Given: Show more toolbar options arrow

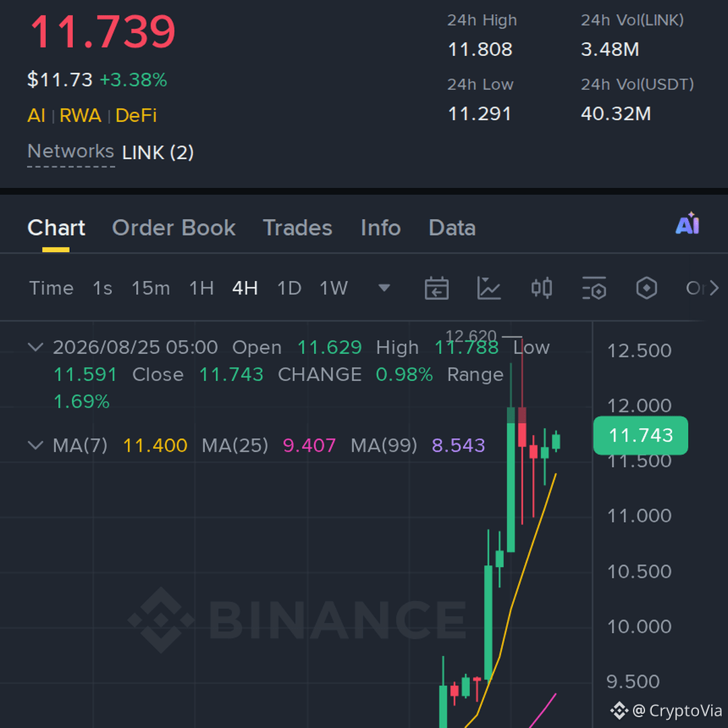Looking at the screenshot, I should (714, 289).
